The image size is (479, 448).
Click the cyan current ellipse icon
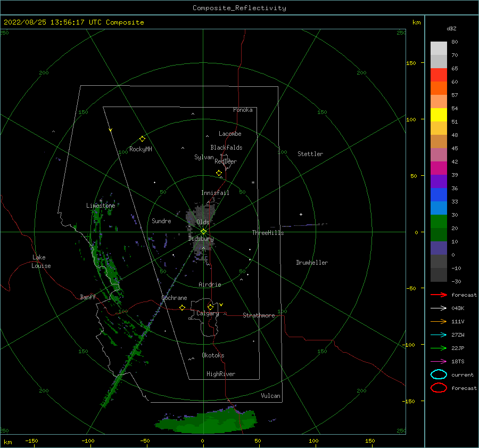point(439,374)
